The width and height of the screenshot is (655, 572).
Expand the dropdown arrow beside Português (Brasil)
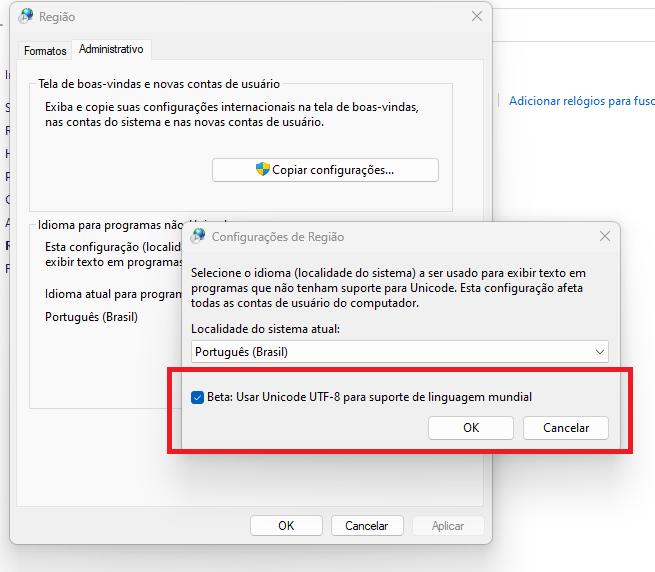[x=600, y=352]
